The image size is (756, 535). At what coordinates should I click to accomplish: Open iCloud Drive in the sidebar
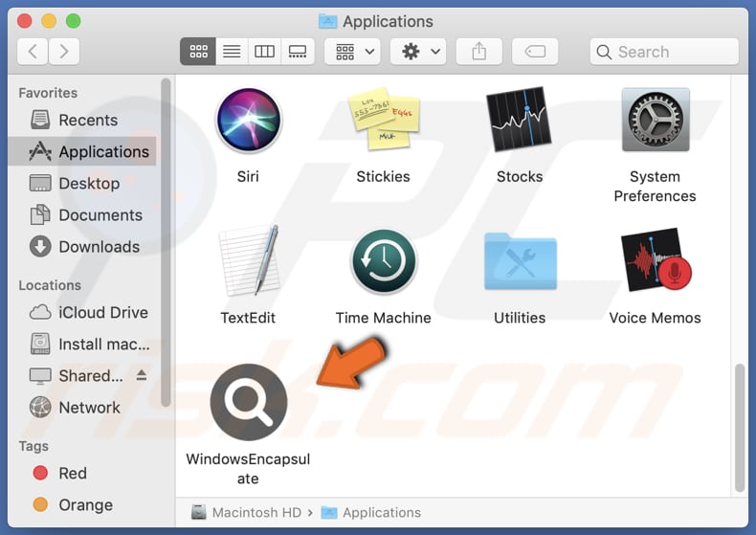(82, 312)
